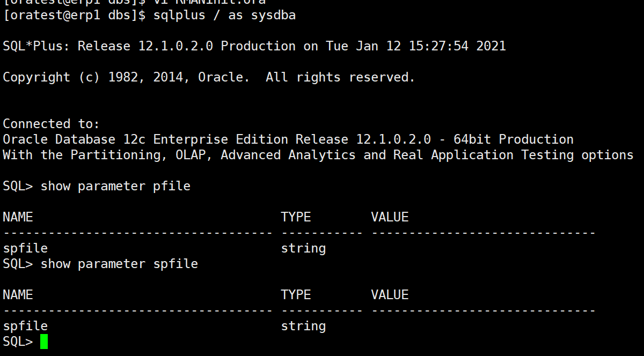Viewport: 644px width, 356px height.
Task: Click the 'show parameter spfile' command
Action: click(x=119, y=264)
